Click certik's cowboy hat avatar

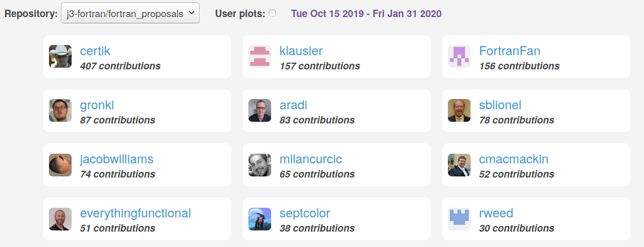[x=60, y=56]
